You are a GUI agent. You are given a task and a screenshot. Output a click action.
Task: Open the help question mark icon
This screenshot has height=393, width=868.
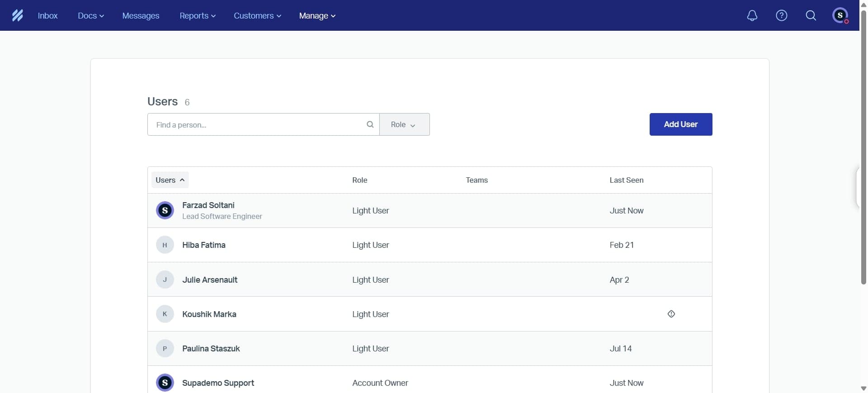[781, 15]
